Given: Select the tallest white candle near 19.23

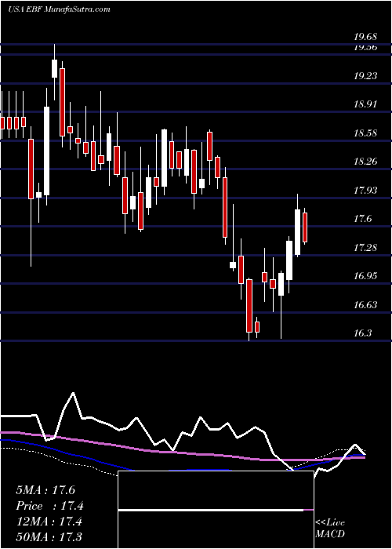Looking at the screenshot, I should pyautogui.click(x=46, y=151).
